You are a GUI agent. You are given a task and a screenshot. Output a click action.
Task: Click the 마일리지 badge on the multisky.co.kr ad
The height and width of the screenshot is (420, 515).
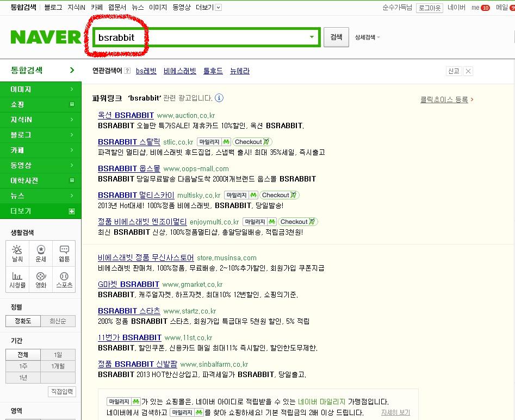click(x=241, y=195)
